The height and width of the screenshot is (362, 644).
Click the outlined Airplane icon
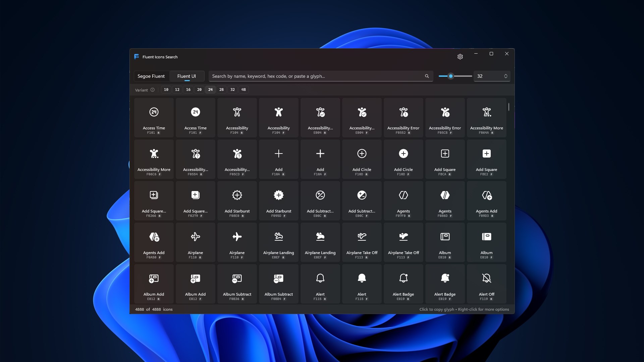coord(196,242)
